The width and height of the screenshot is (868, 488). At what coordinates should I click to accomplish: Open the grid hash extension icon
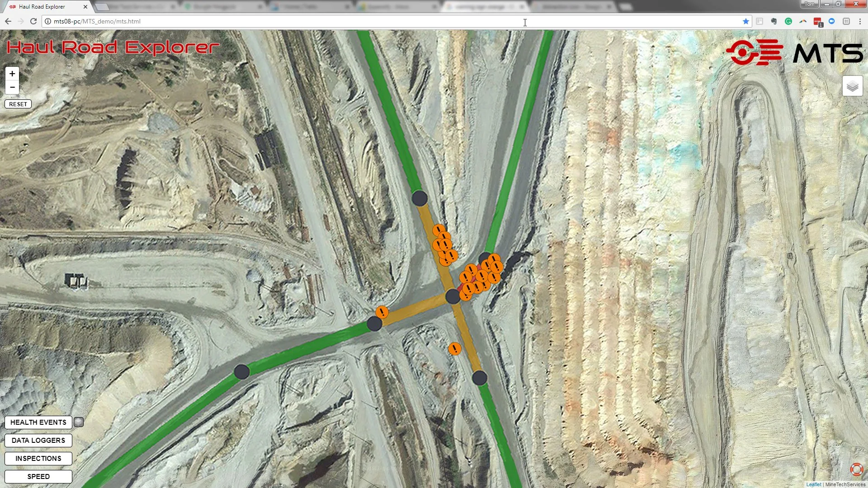pos(846,21)
